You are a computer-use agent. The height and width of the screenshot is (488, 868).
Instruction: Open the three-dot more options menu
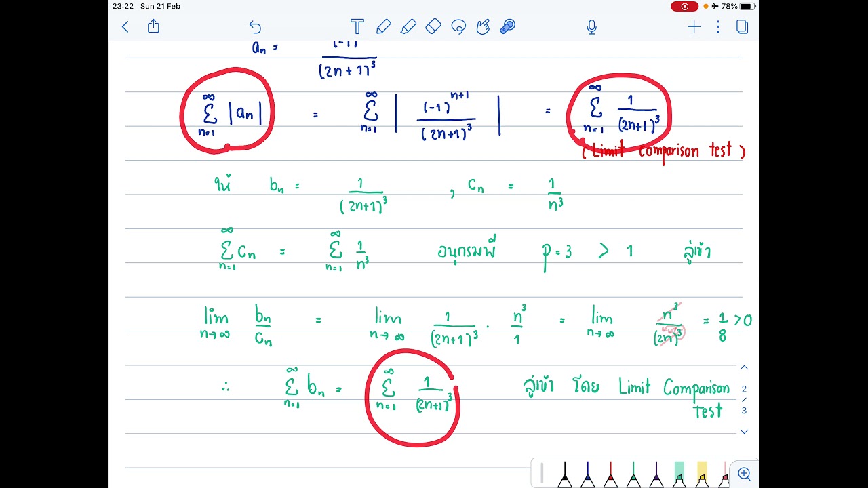click(x=718, y=26)
